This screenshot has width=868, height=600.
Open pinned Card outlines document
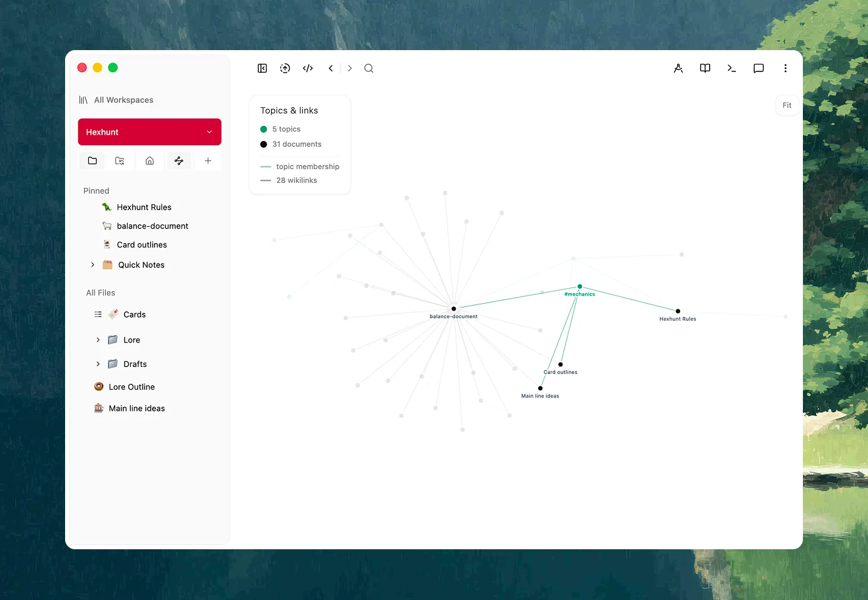141,245
